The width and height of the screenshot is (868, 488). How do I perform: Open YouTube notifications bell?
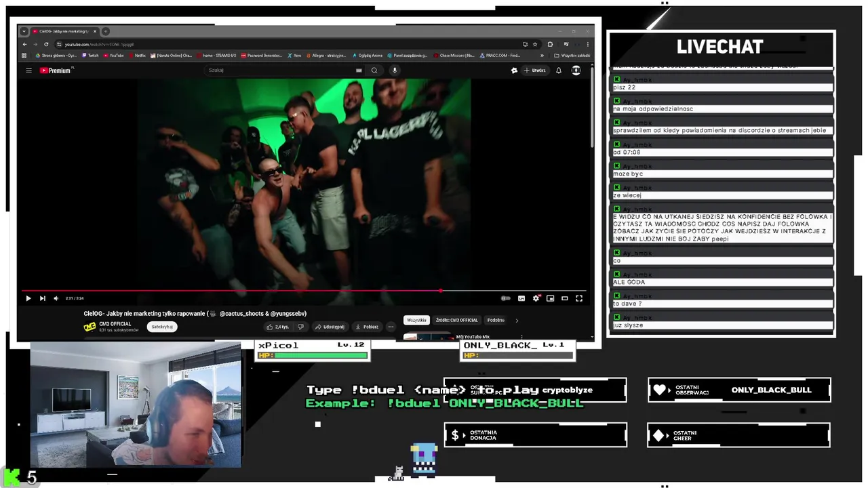tap(559, 70)
